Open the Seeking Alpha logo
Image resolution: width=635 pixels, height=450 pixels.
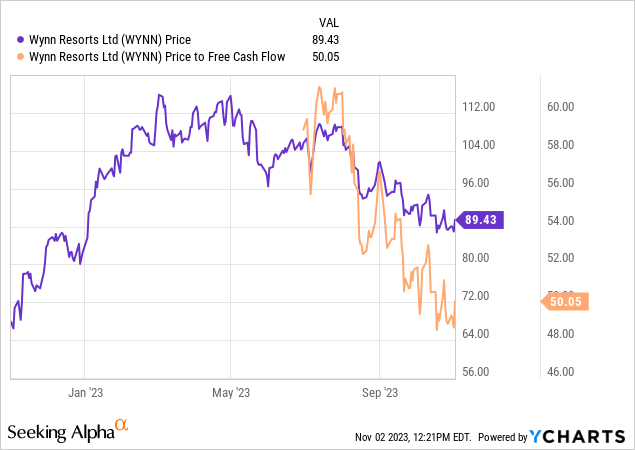click(x=60, y=432)
